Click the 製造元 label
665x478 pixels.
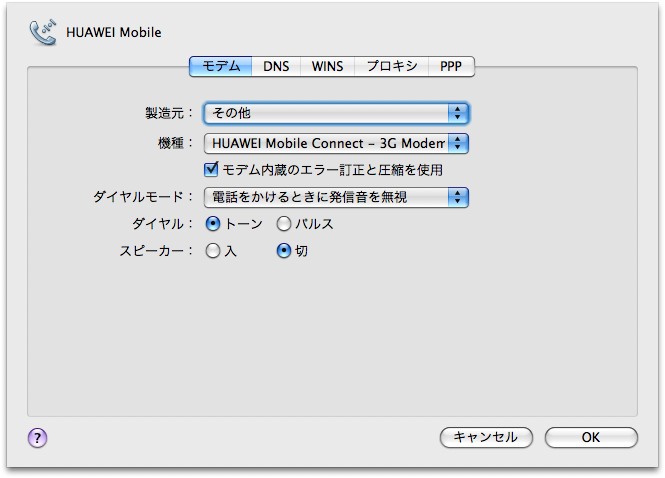(169, 113)
